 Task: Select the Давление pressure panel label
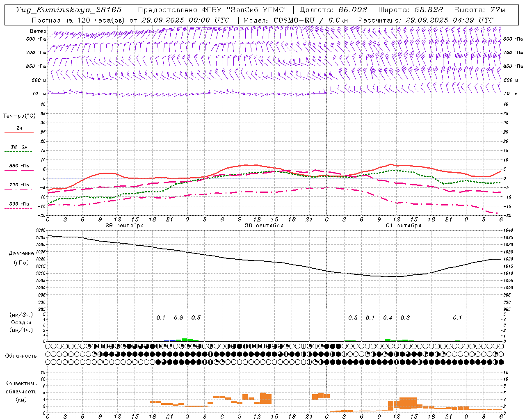[21, 253]
